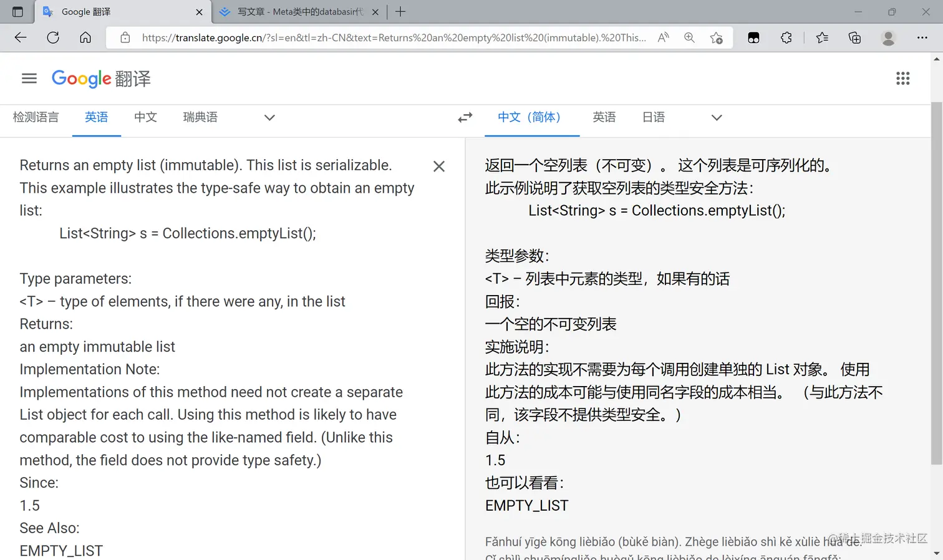
Task: Click the translated heading 类型参数：
Action: coord(518,256)
